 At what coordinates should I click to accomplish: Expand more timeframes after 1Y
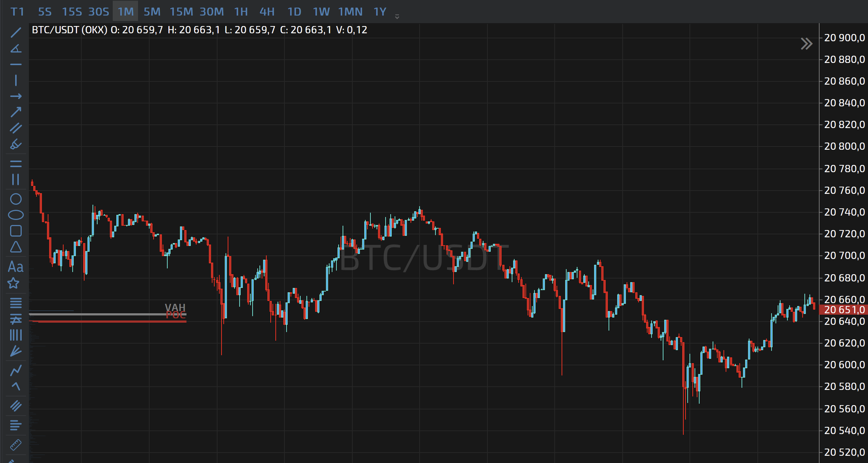pyautogui.click(x=397, y=17)
